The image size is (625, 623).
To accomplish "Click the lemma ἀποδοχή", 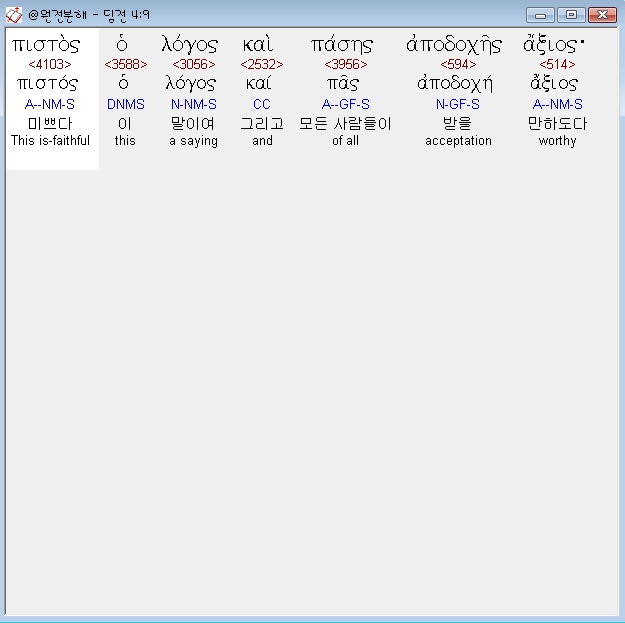I will coord(455,84).
